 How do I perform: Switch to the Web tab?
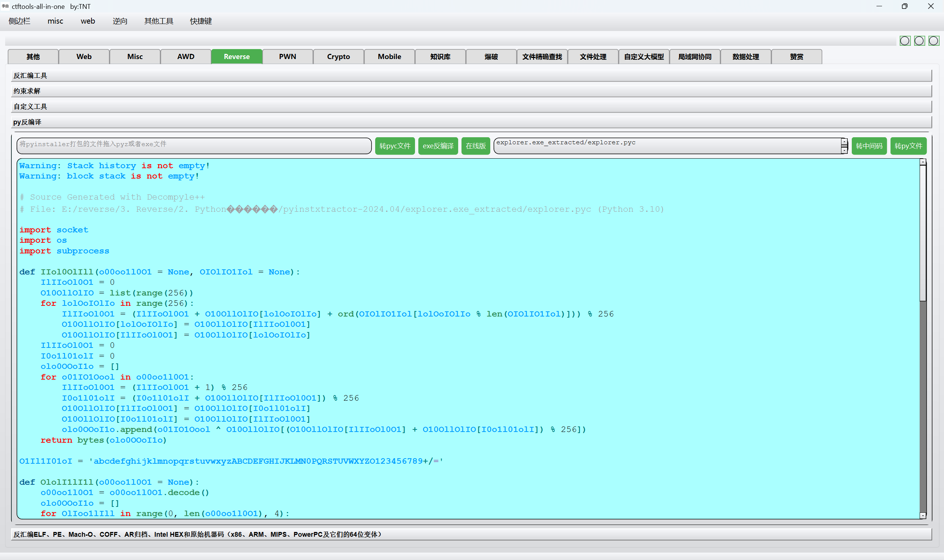84,56
